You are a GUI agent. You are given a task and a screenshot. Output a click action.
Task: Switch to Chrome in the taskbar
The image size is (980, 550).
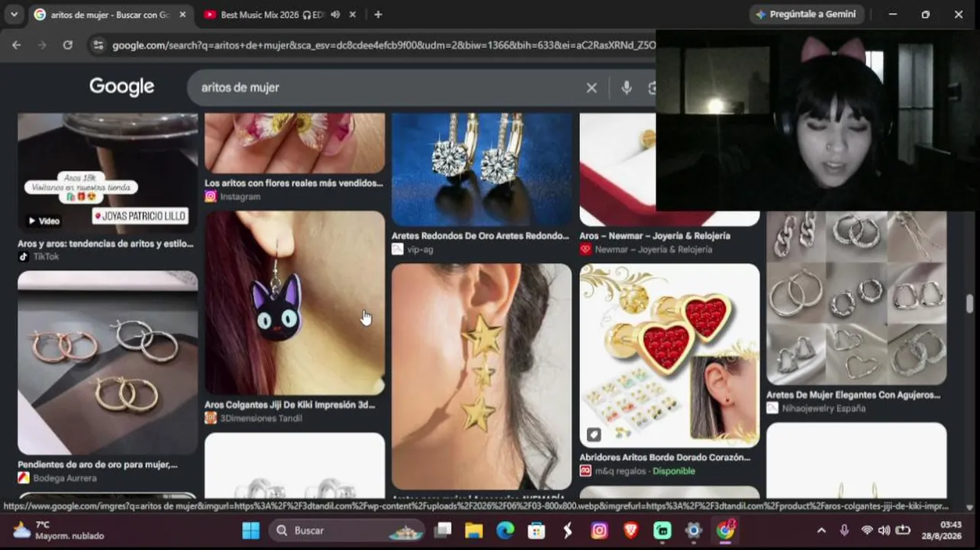725,530
